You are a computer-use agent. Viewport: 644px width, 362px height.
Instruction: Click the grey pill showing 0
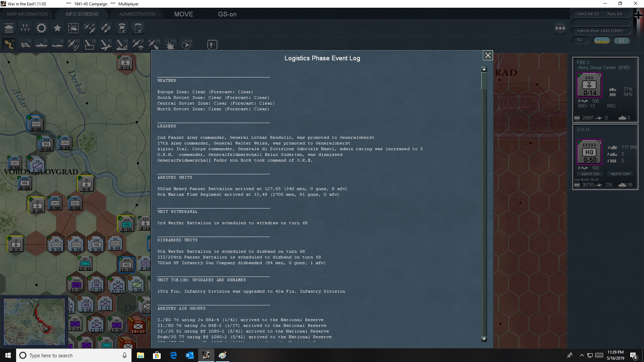coord(622,40)
